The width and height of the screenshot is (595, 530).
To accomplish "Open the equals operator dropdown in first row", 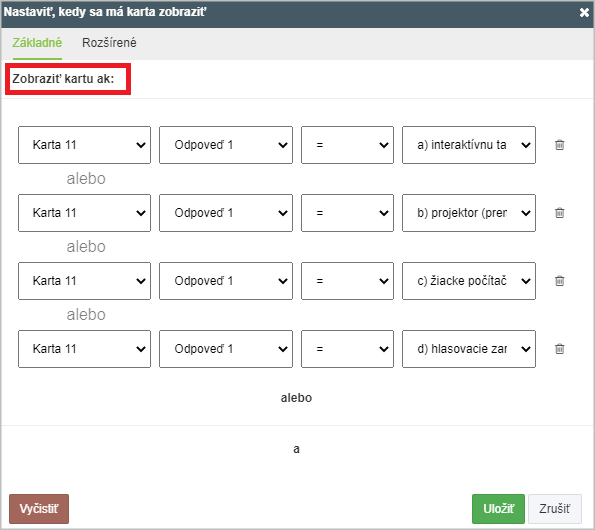I will pos(347,145).
